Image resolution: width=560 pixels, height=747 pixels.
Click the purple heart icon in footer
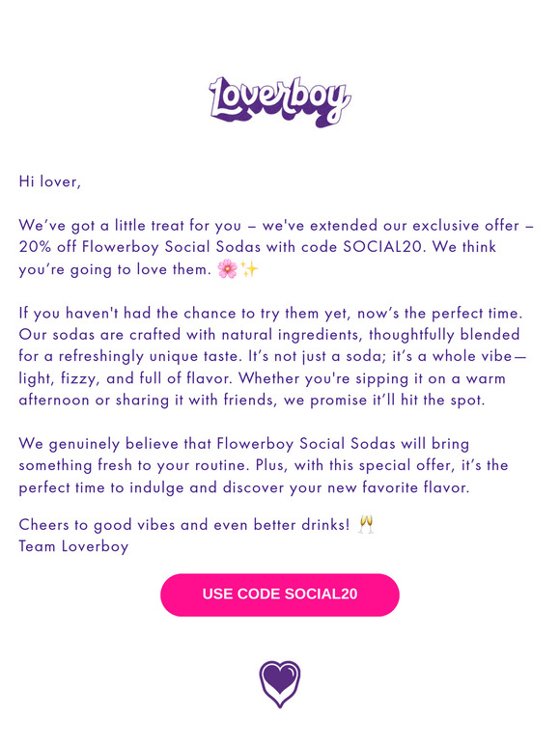point(280,683)
